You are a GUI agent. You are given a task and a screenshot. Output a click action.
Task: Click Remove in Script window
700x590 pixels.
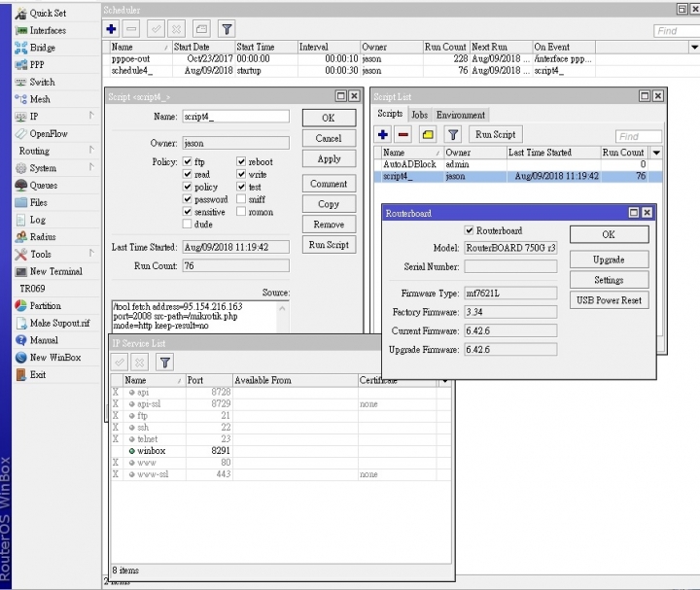coord(329,225)
